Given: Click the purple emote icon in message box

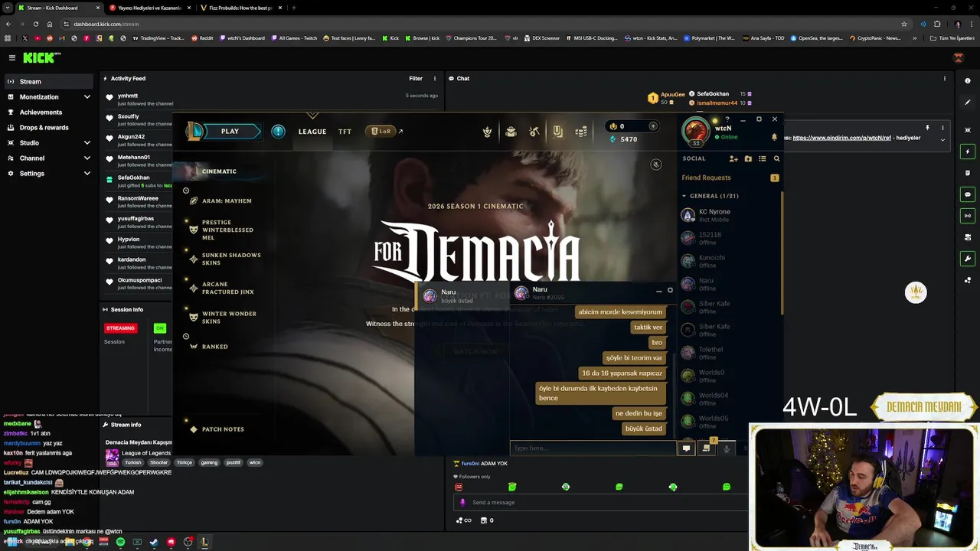Looking at the screenshot, I should [462, 502].
